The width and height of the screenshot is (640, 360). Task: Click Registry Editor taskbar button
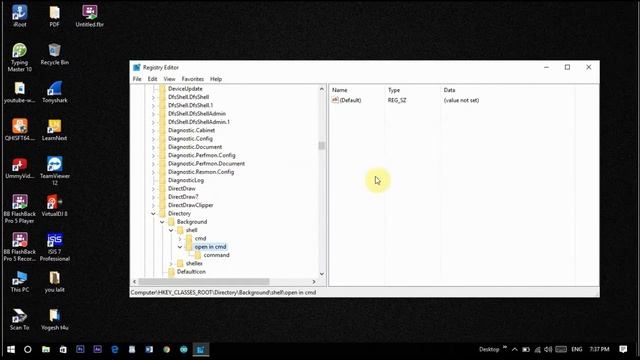click(x=200, y=349)
